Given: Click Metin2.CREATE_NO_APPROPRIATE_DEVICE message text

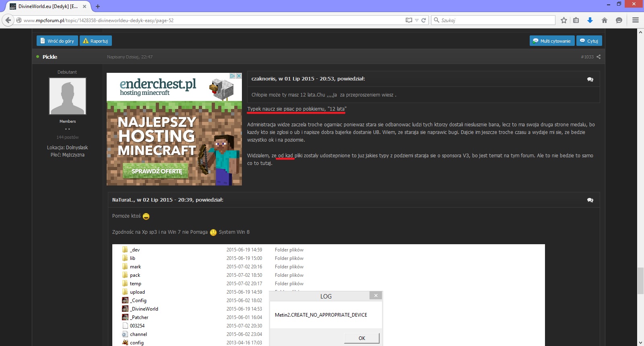Looking at the screenshot, I should point(321,315).
